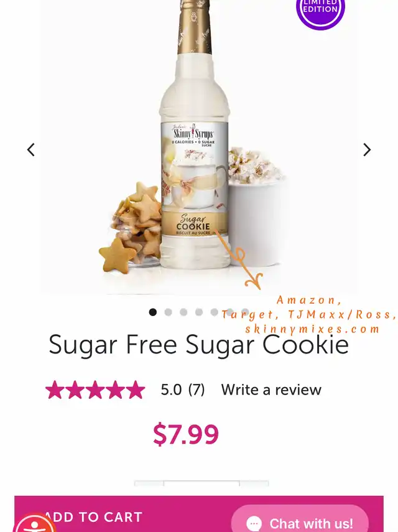This screenshot has height=532, width=398.
Task: Go to the previous product image arrow
Action: pos(31,149)
